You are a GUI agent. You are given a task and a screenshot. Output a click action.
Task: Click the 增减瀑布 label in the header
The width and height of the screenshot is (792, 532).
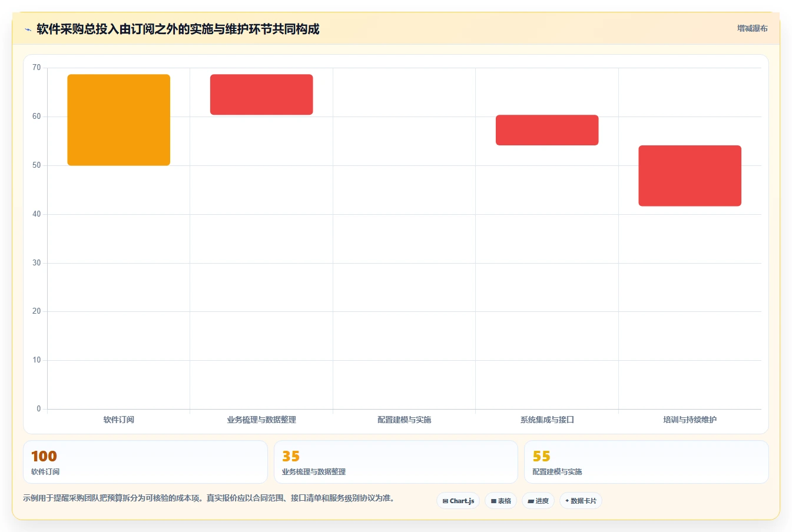[752, 28]
